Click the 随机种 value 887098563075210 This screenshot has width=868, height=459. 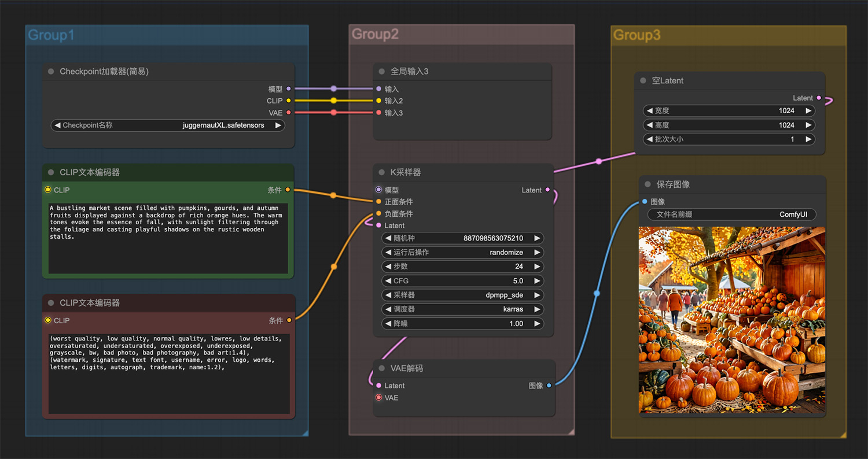(493, 238)
